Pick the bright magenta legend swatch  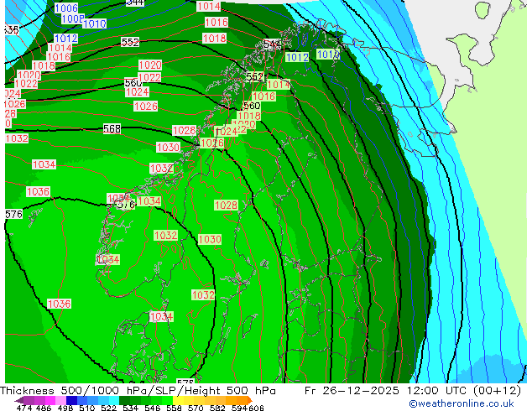click(50, 400)
